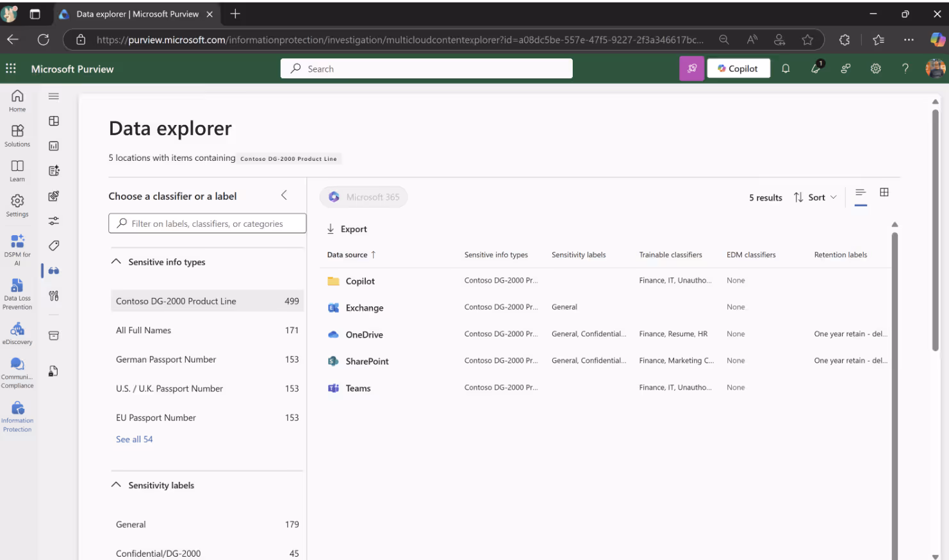Open the archive box icon in secondary nav

pyautogui.click(x=54, y=336)
